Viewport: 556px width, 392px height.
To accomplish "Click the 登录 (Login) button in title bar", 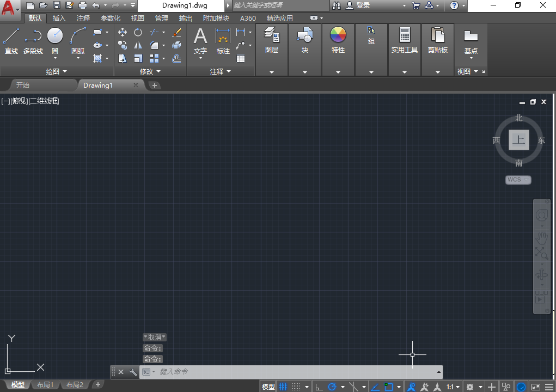I will pos(364,6).
